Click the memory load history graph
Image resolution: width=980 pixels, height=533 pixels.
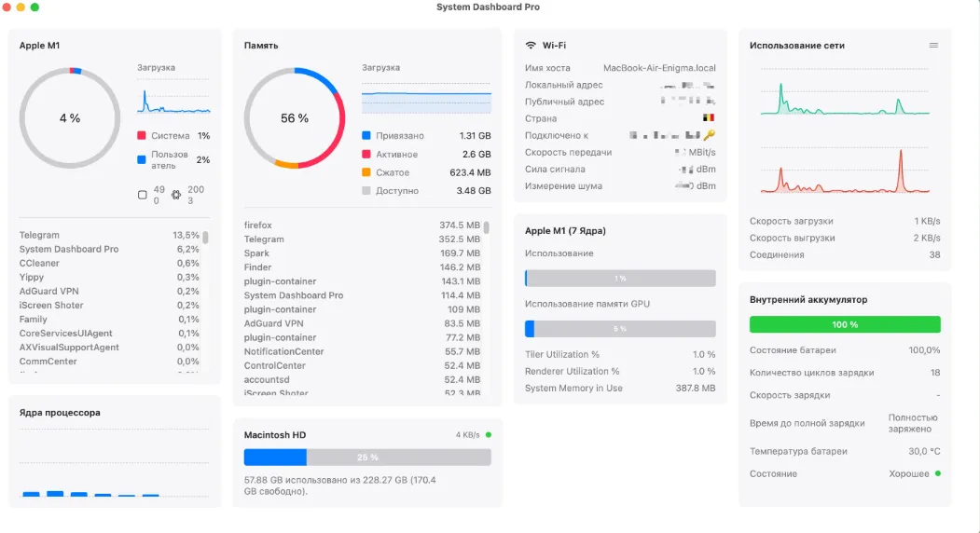coord(426,97)
